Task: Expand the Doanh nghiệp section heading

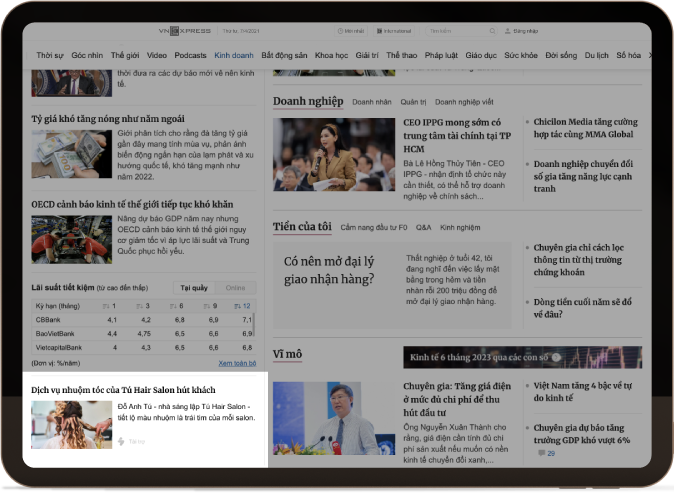Action: pos(308,101)
